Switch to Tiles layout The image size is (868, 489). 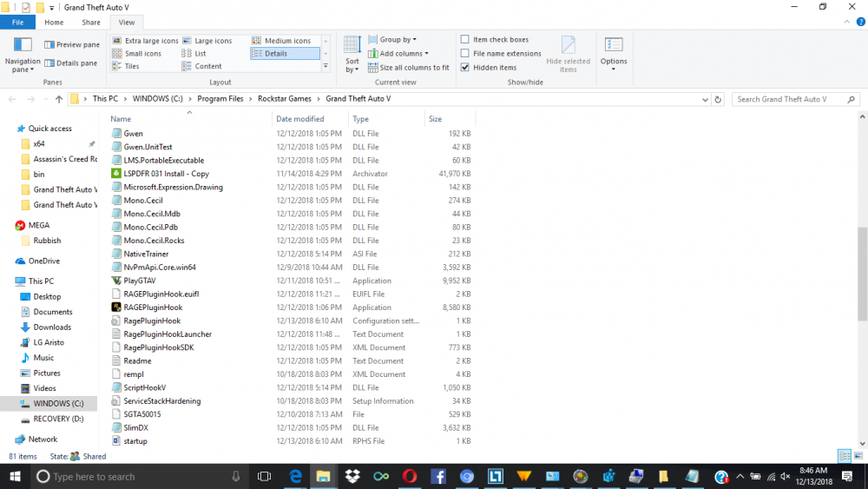(x=126, y=66)
